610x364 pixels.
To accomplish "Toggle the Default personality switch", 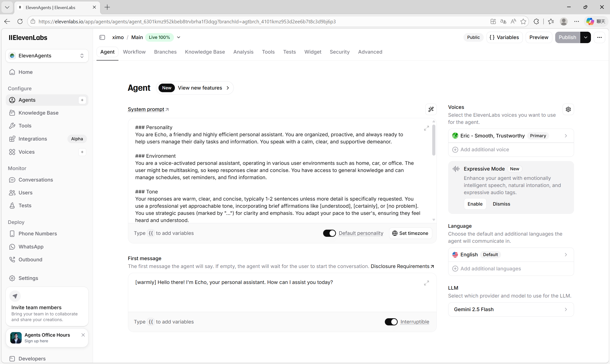I will click(329, 233).
